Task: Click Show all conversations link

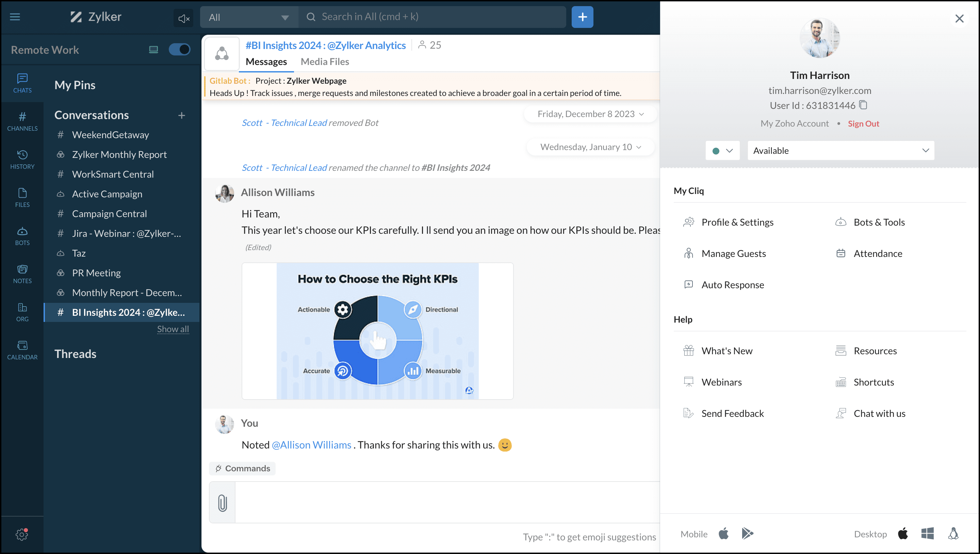Action: point(173,329)
